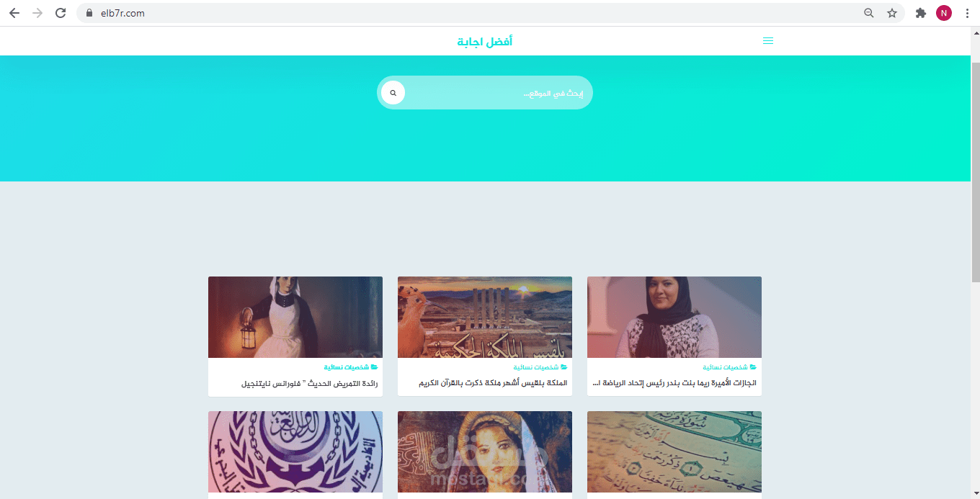The height and width of the screenshot is (499, 980).
Task: Open the Queen Bilqis hoopoe image thumbnail
Action: pyautogui.click(x=485, y=317)
